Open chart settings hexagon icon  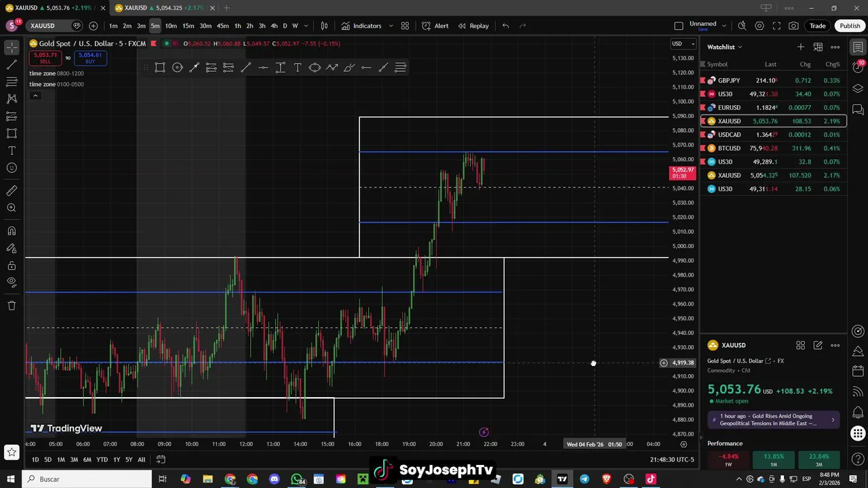click(759, 26)
